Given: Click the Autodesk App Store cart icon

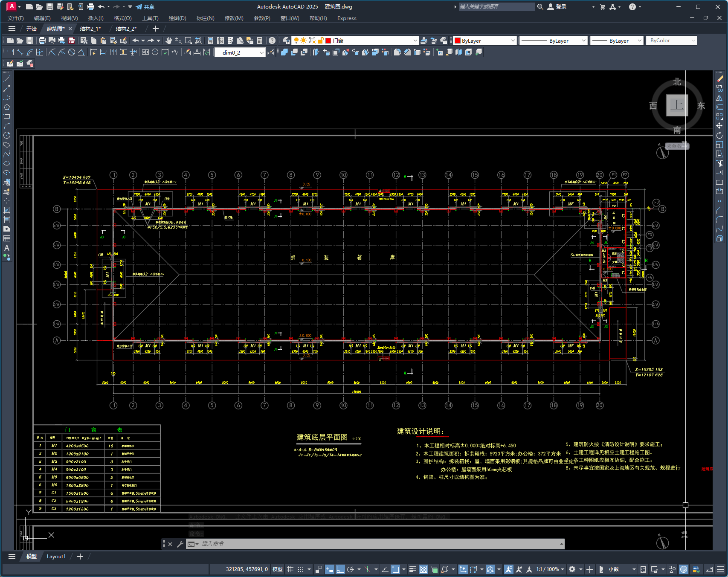Looking at the screenshot, I should [603, 7].
